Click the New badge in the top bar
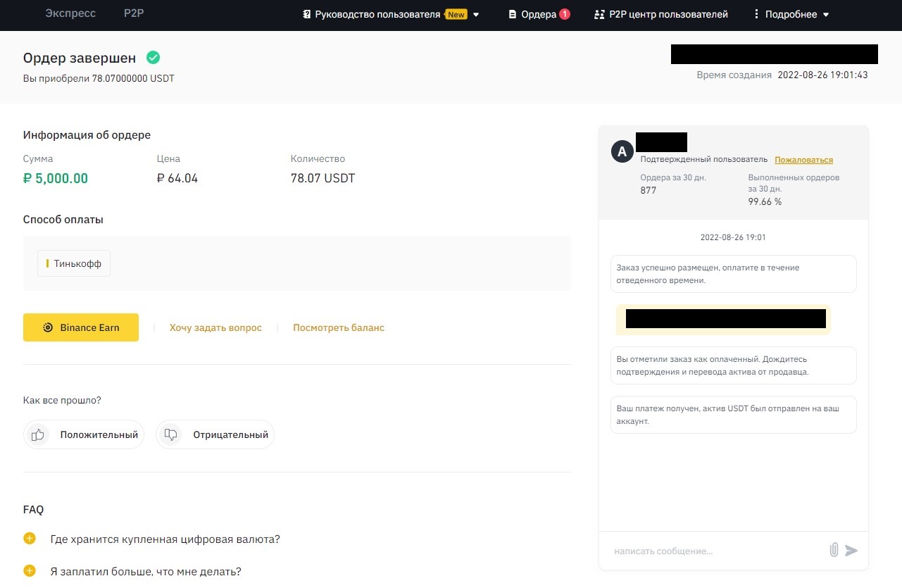Viewport: 902px width, 588px height. [x=456, y=14]
